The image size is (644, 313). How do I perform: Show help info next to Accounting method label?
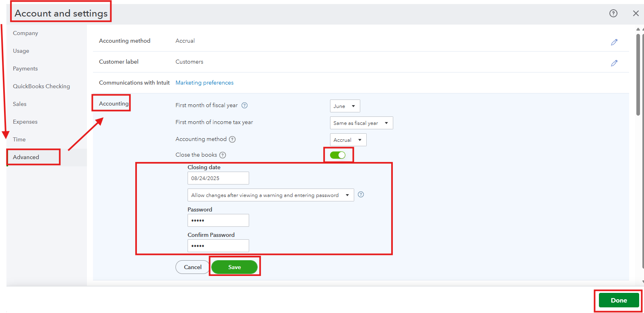[232, 139]
